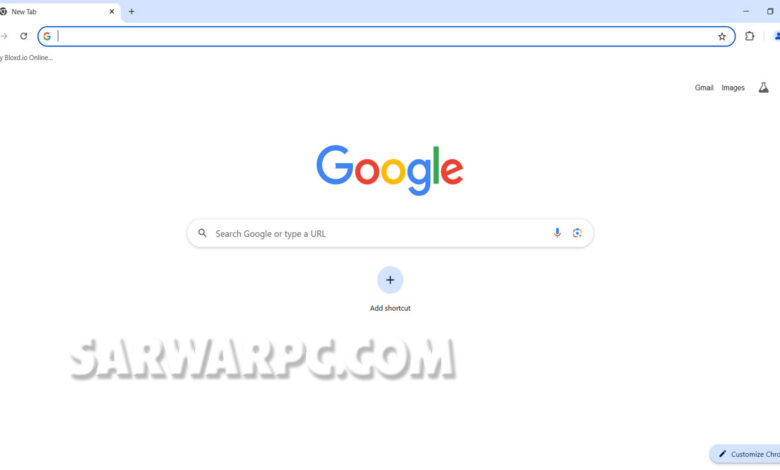Click the Customize Chrome button
This screenshot has width=780, height=470.
745,454
